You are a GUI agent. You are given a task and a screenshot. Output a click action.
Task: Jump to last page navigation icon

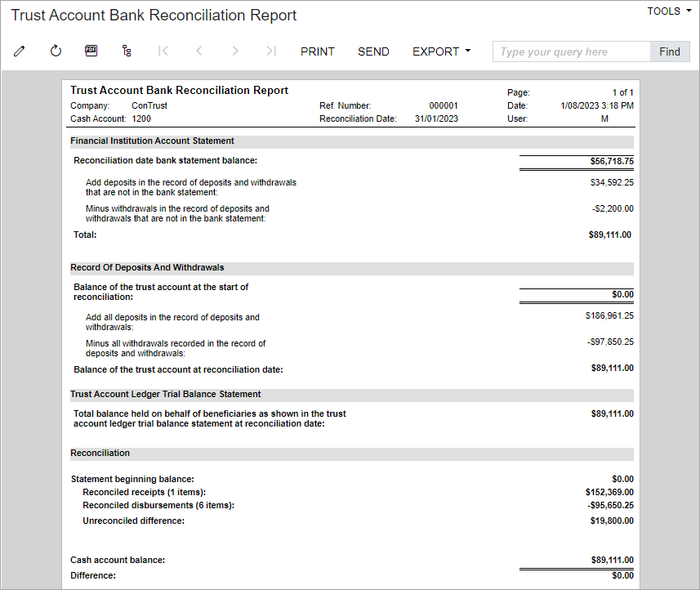[270, 51]
